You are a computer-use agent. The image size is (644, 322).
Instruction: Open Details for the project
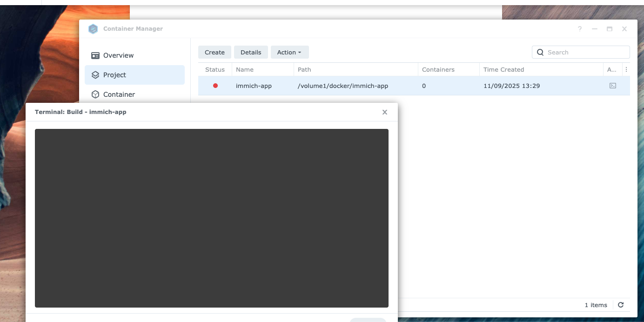251,52
